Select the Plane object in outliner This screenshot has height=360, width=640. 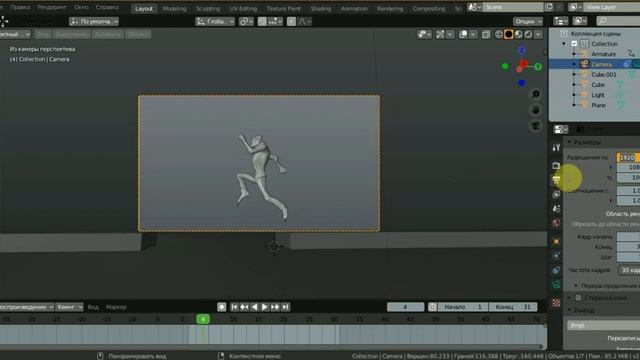(598, 105)
